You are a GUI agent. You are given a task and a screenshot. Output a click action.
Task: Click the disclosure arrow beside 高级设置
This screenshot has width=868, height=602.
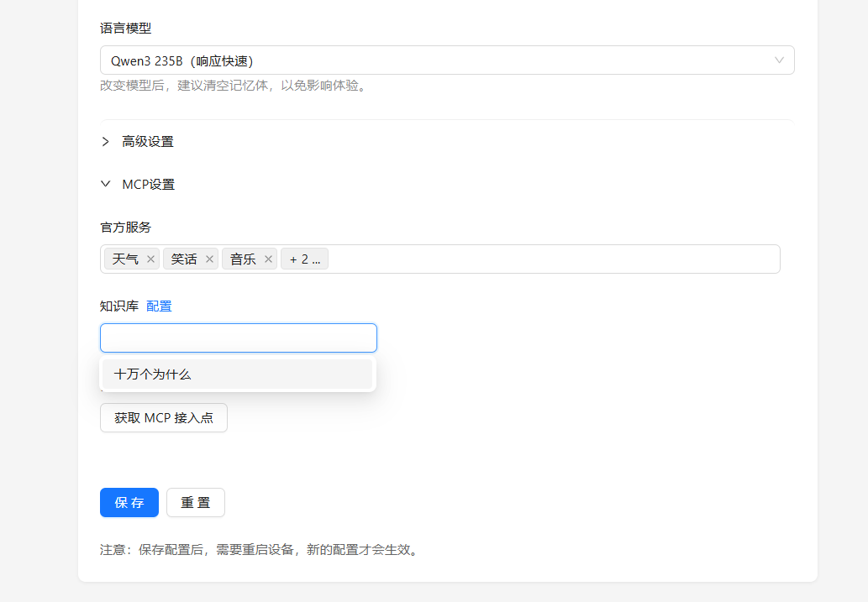105,141
